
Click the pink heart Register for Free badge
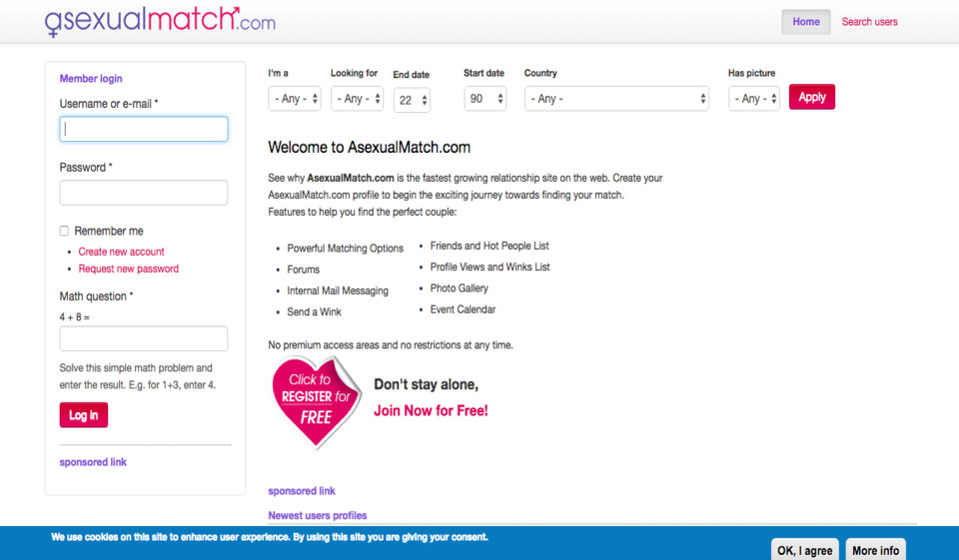(x=317, y=400)
